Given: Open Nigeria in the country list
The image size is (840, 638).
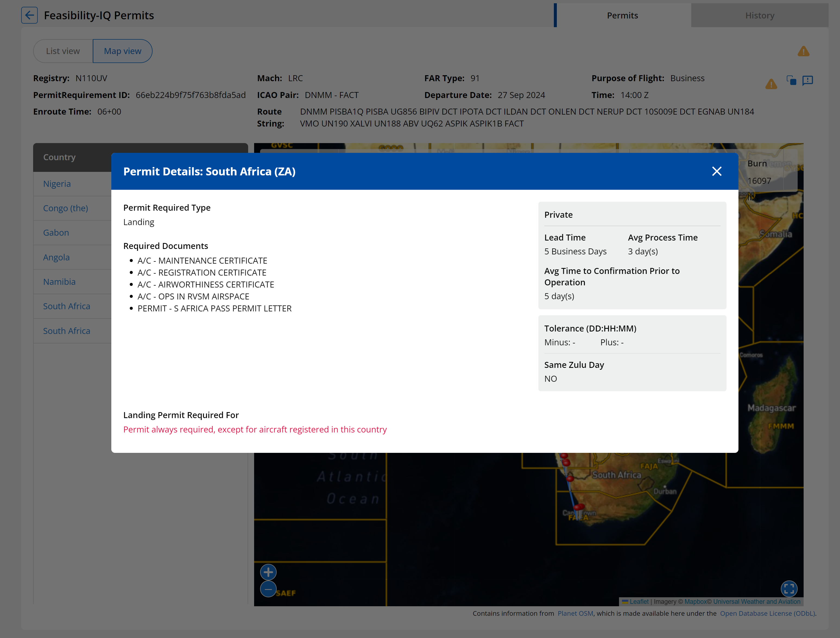Looking at the screenshot, I should pos(57,184).
